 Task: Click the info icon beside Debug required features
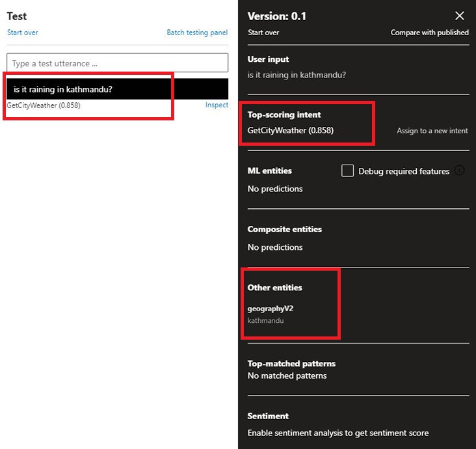pos(460,171)
